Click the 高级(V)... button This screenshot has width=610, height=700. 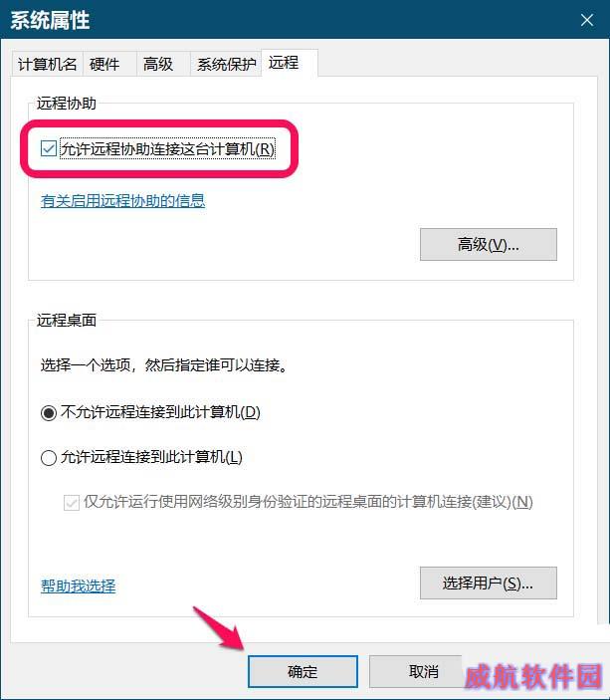pos(489,245)
